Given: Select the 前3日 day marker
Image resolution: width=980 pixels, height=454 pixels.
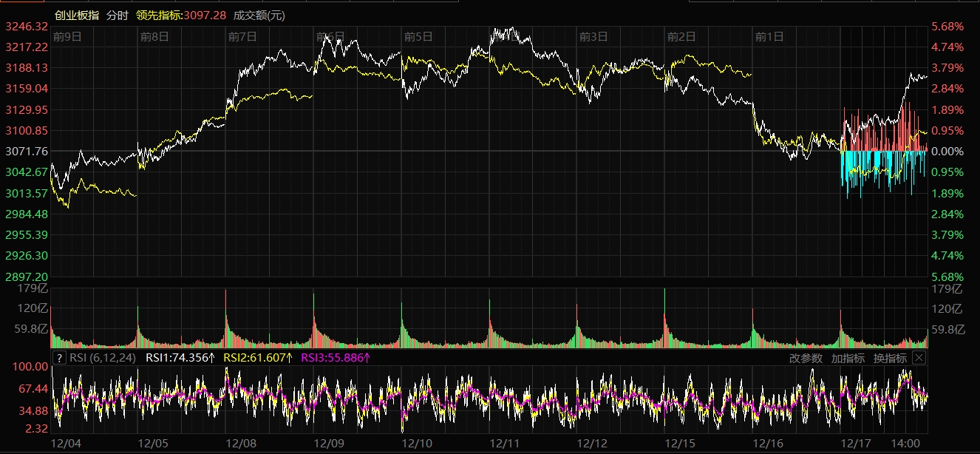Looking at the screenshot, I should coord(593,36).
